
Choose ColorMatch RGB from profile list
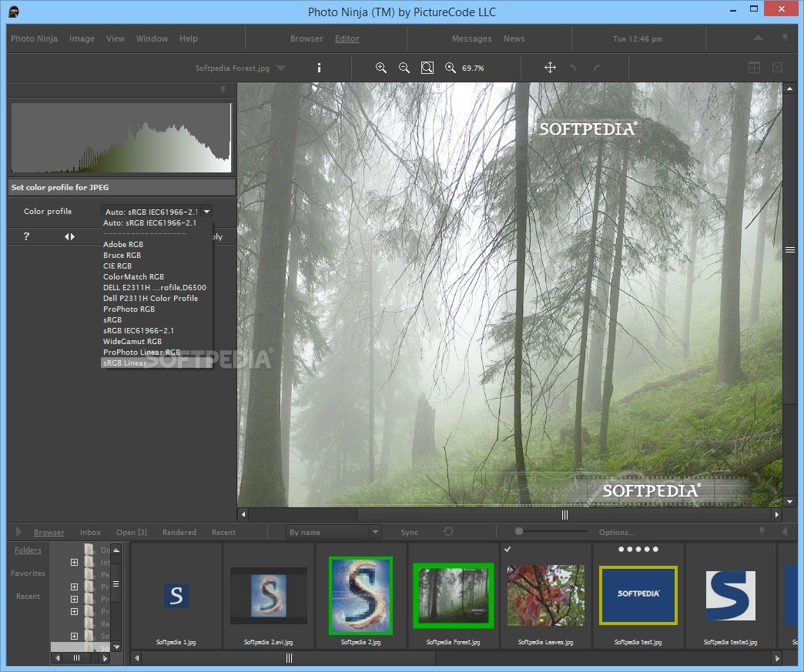133,277
